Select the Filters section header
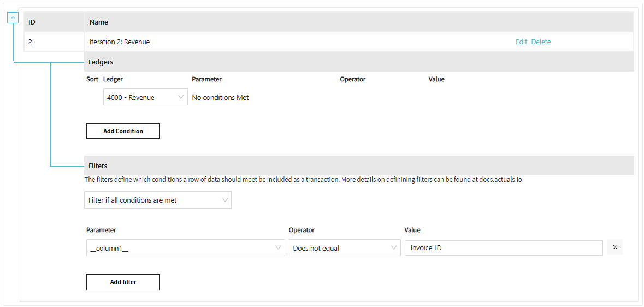This screenshot has height=307, width=644. pyautogui.click(x=98, y=166)
